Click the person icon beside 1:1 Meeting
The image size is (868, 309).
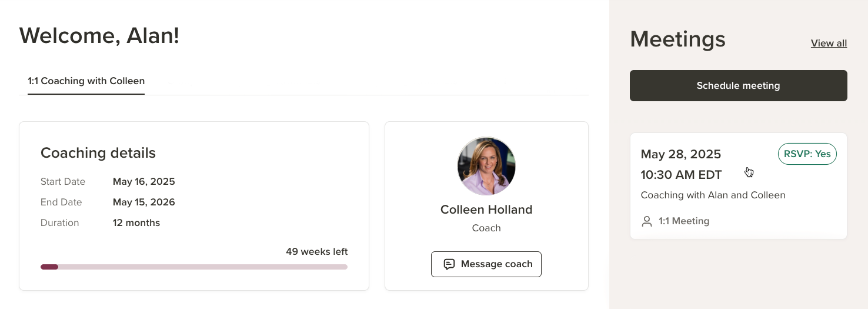point(647,221)
